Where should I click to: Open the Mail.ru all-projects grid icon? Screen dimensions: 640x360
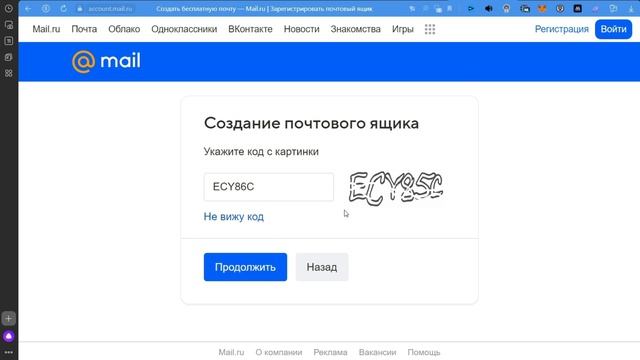[x=430, y=29]
